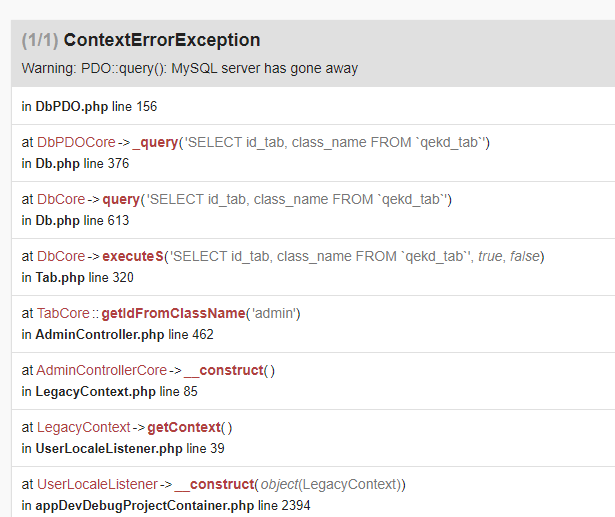
Task: Click the getContext method name
Action: tap(185, 427)
